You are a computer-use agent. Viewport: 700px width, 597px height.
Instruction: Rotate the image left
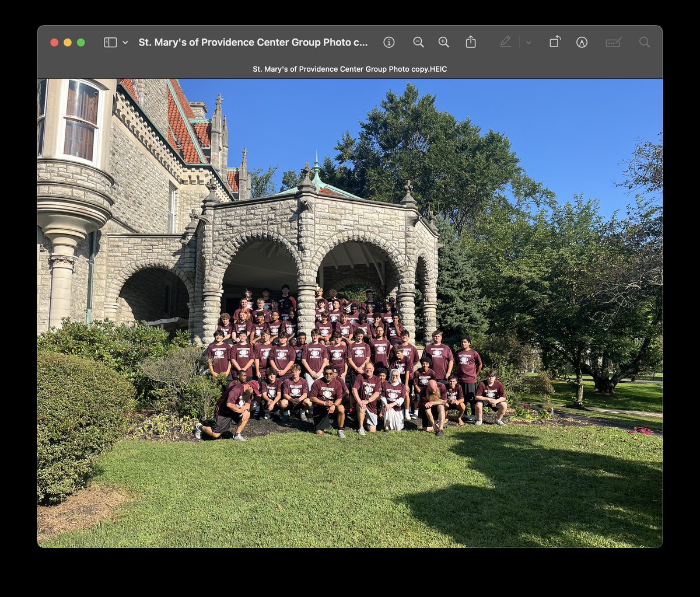pos(555,42)
